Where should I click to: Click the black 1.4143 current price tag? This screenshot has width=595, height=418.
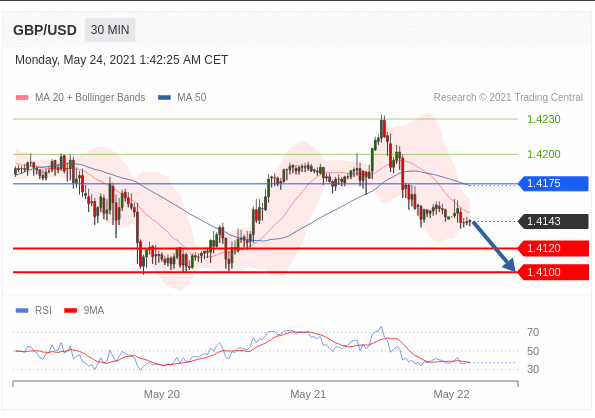pyautogui.click(x=554, y=221)
